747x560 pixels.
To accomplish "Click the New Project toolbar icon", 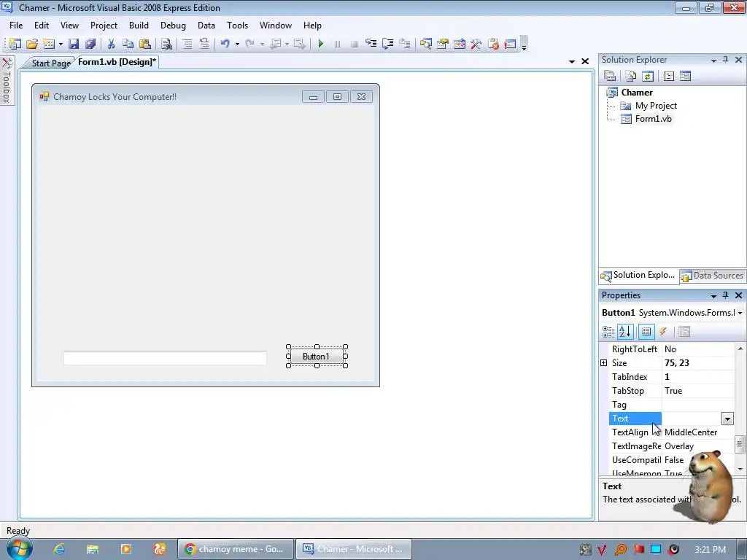I will (15, 44).
